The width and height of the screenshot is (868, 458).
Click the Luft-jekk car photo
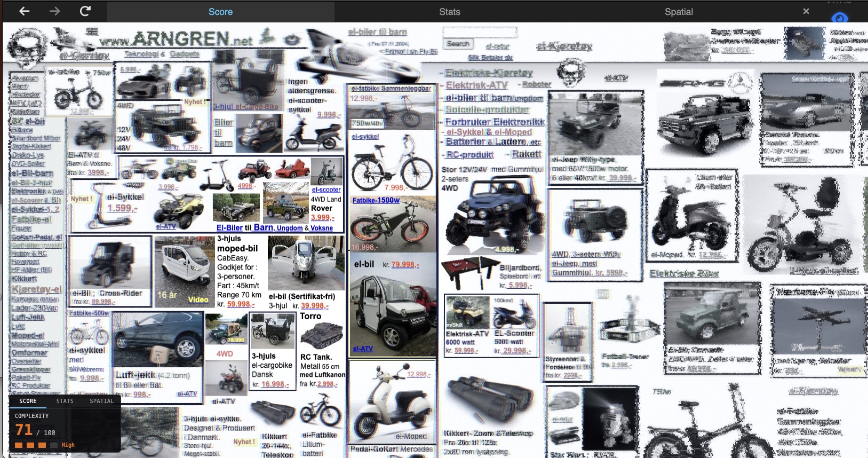click(158, 339)
